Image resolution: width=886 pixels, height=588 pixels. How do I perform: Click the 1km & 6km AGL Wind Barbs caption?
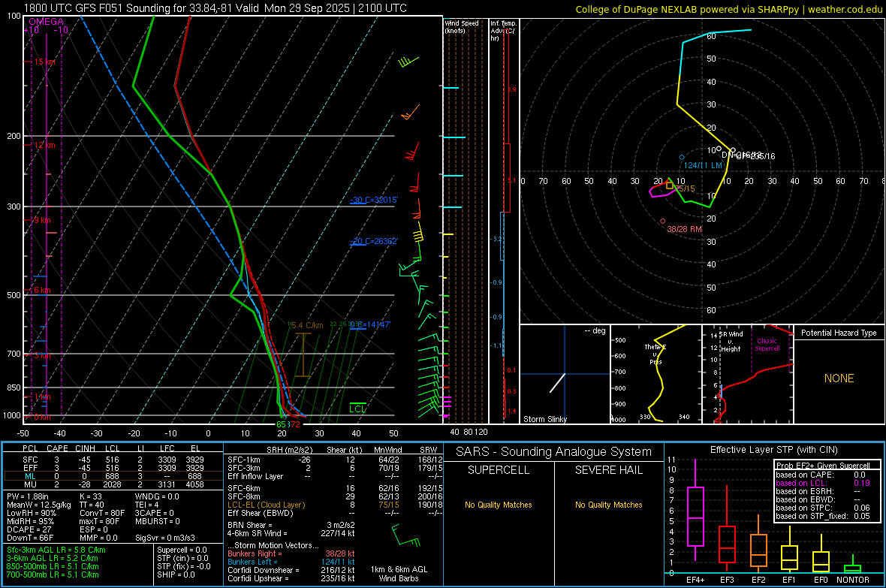(399, 574)
